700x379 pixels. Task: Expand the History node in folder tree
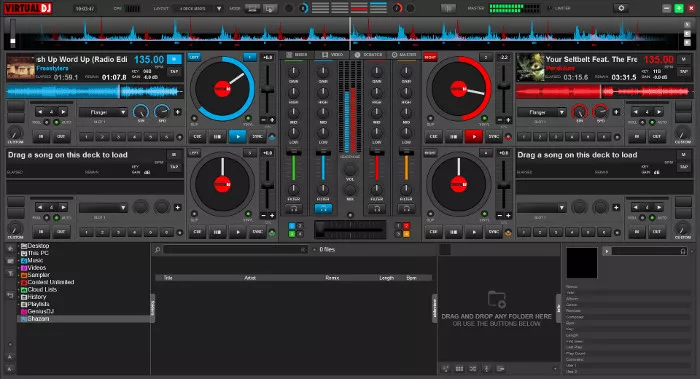pyautogui.click(x=19, y=297)
